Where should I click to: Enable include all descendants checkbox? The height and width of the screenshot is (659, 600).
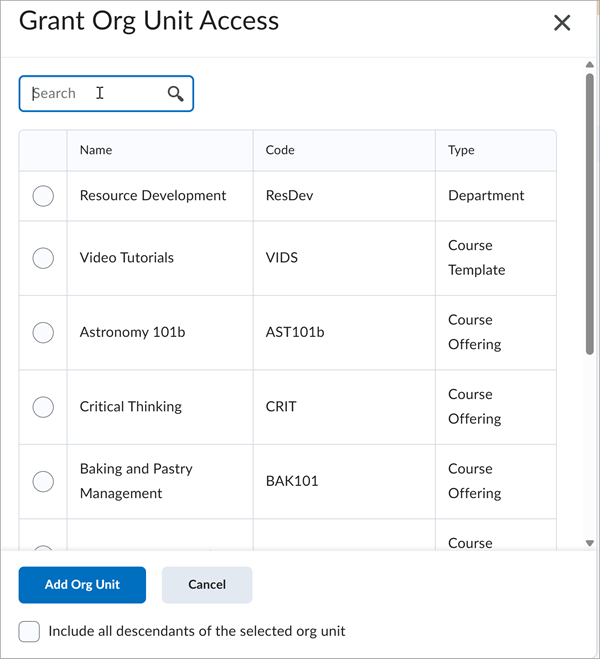coord(29,631)
